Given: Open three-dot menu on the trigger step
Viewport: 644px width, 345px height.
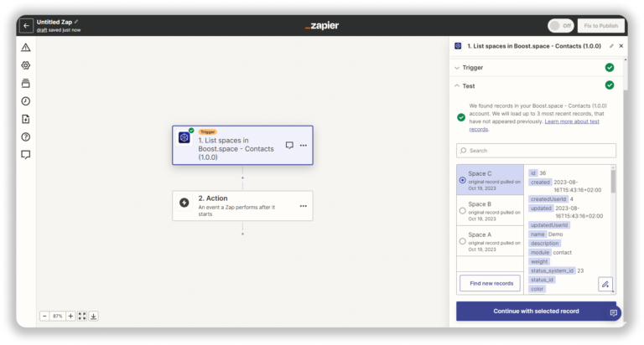Looking at the screenshot, I should (x=304, y=145).
